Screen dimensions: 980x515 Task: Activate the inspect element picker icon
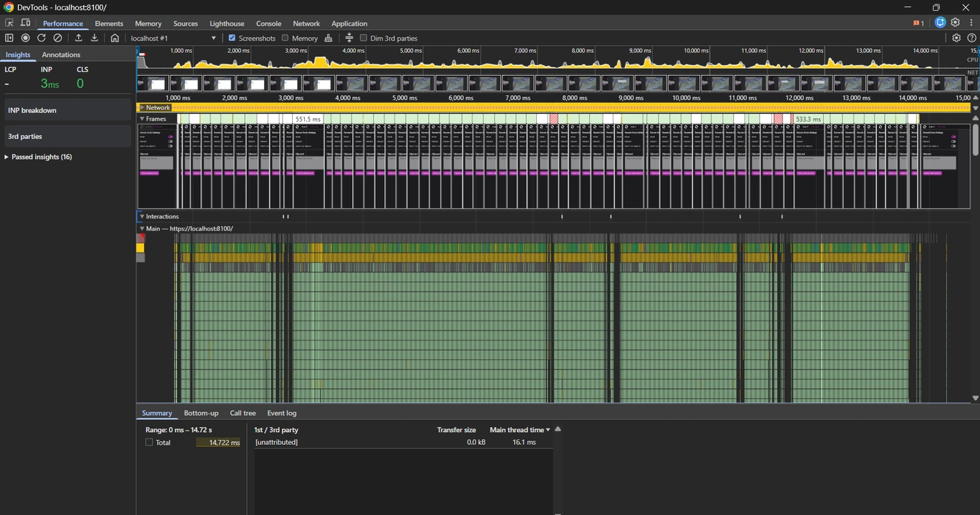tap(9, 23)
